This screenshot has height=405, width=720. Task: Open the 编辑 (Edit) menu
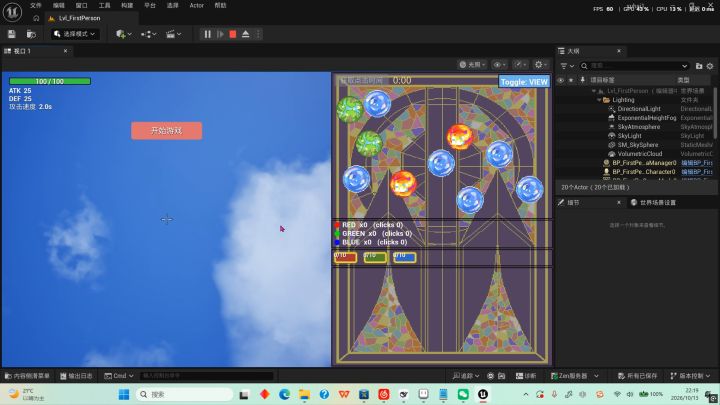[x=59, y=6]
